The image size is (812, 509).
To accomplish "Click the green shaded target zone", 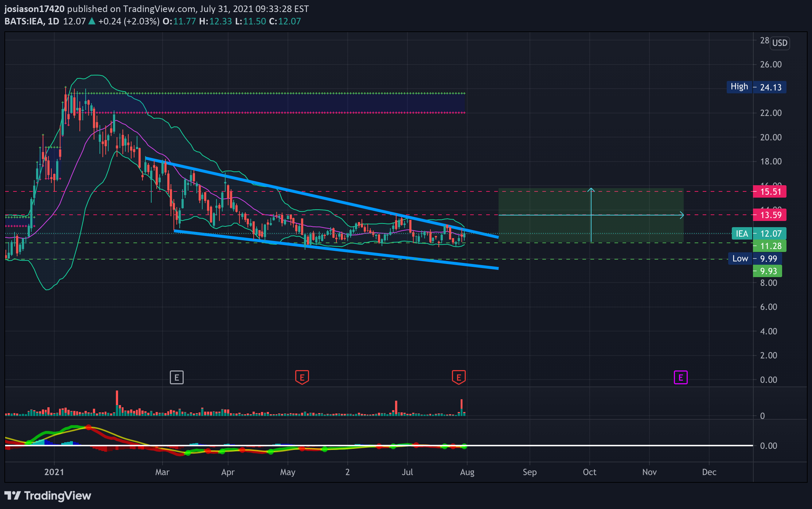I will click(x=591, y=215).
